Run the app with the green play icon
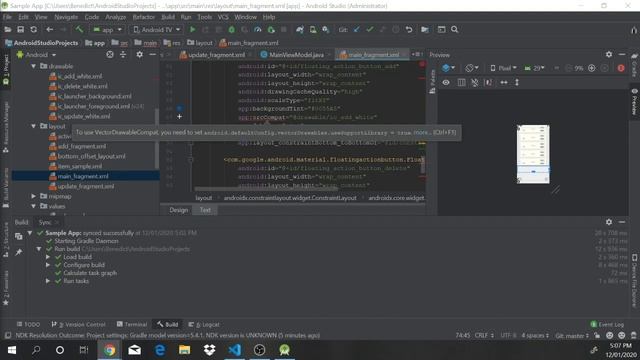640x360 pixels. click(x=192, y=29)
